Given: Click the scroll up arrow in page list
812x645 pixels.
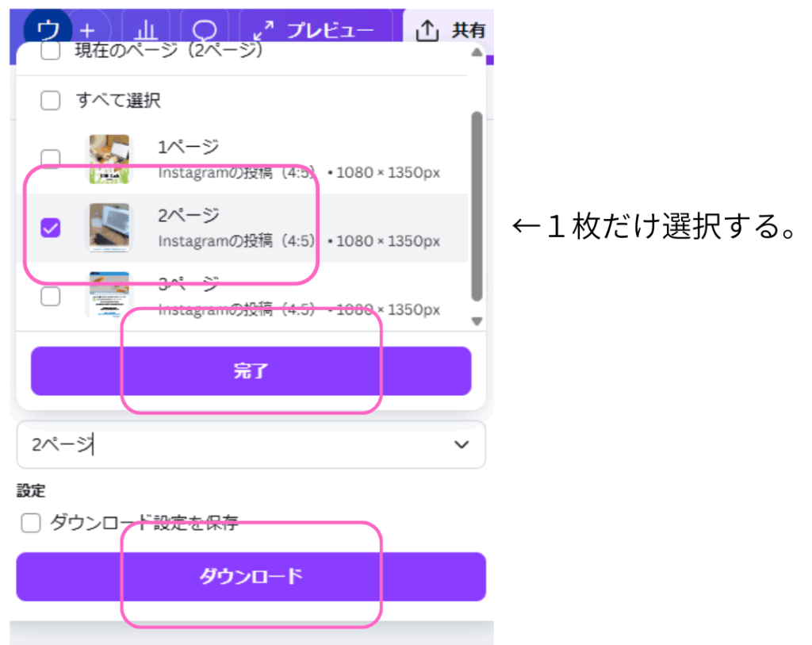Looking at the screenshot, I should point(477,52).
